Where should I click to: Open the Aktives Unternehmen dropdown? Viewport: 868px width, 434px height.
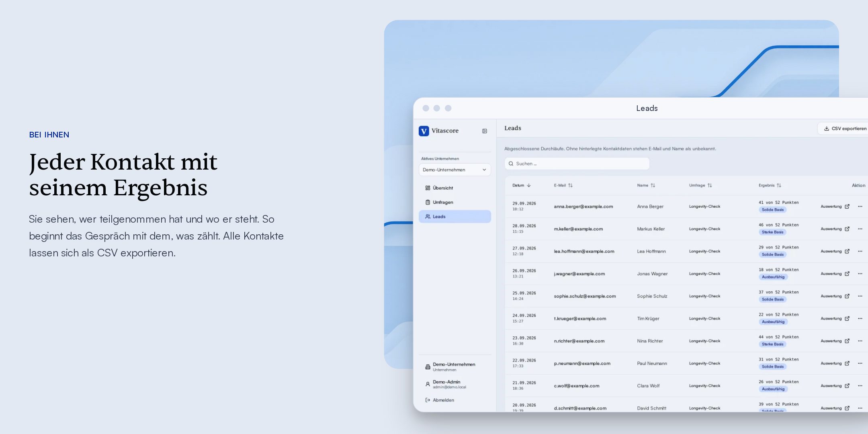pos(454,170)
